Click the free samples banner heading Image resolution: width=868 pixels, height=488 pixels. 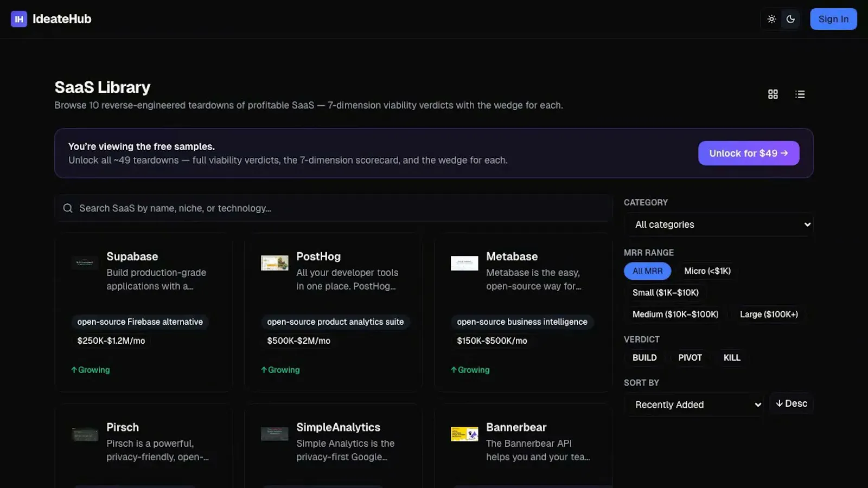pyautogui.click(x=142, y=146)
